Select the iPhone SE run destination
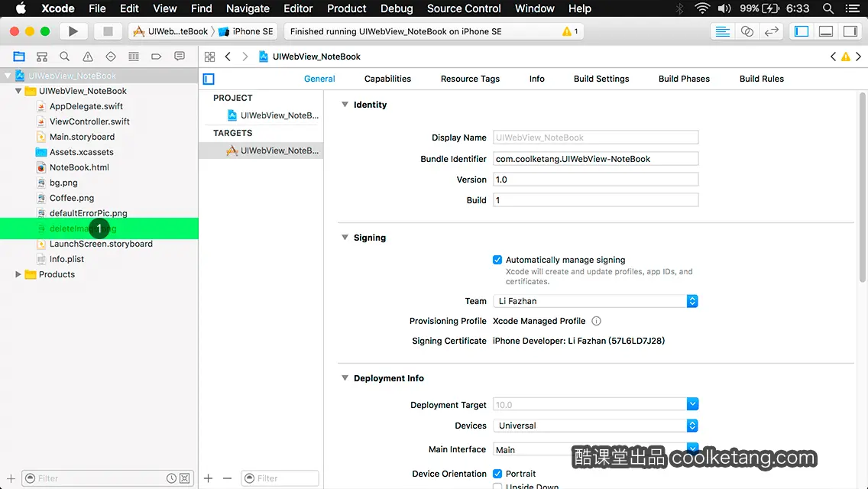 [246, 31]
